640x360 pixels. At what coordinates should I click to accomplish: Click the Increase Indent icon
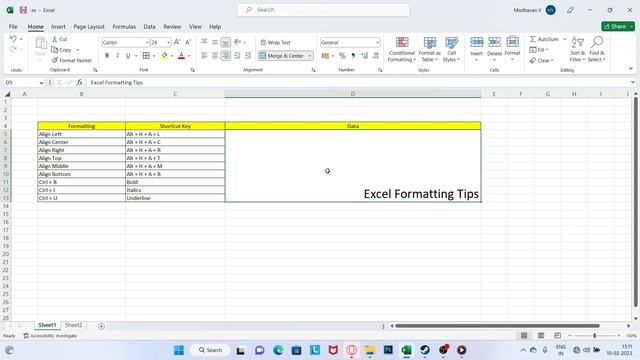tap(248, 56)
